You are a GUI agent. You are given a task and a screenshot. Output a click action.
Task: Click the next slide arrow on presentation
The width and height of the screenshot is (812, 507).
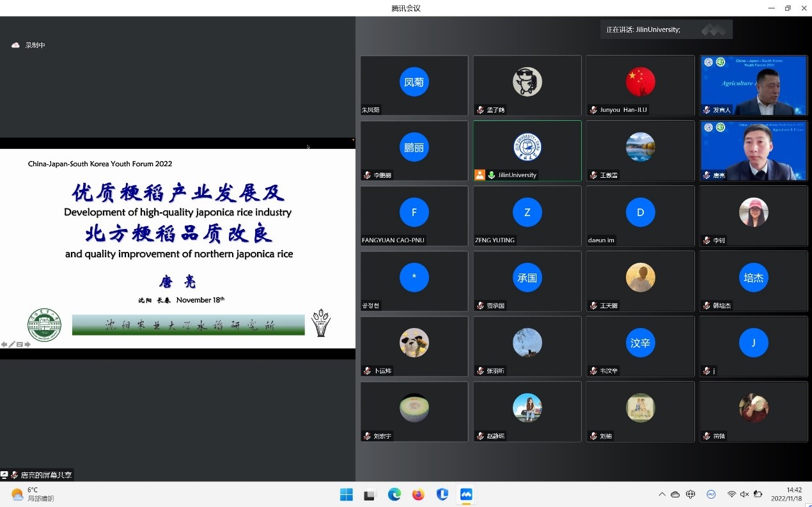(x=27, y=345)
